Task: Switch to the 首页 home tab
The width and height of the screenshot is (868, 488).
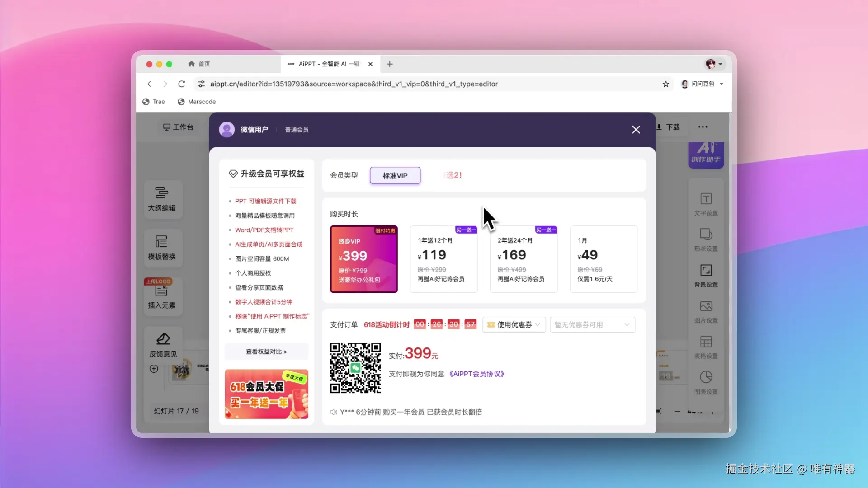Action: click(x=199, y=64)
